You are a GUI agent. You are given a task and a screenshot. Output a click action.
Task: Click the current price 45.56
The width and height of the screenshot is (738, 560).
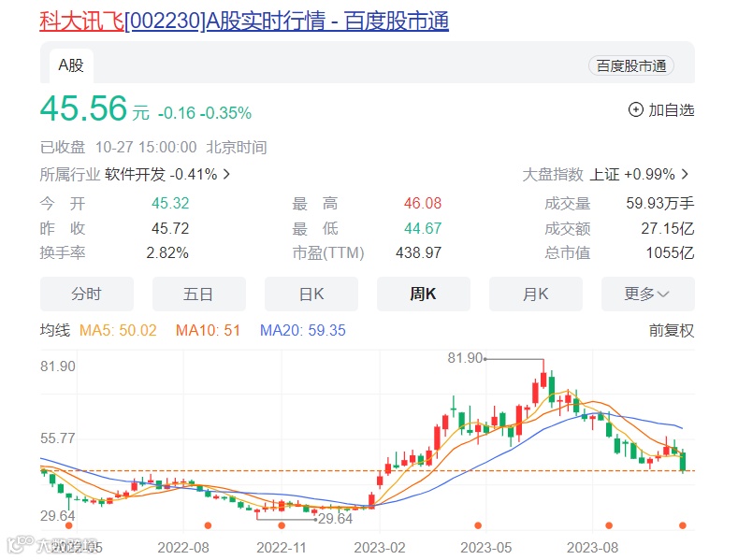click(x=84, y=108)
